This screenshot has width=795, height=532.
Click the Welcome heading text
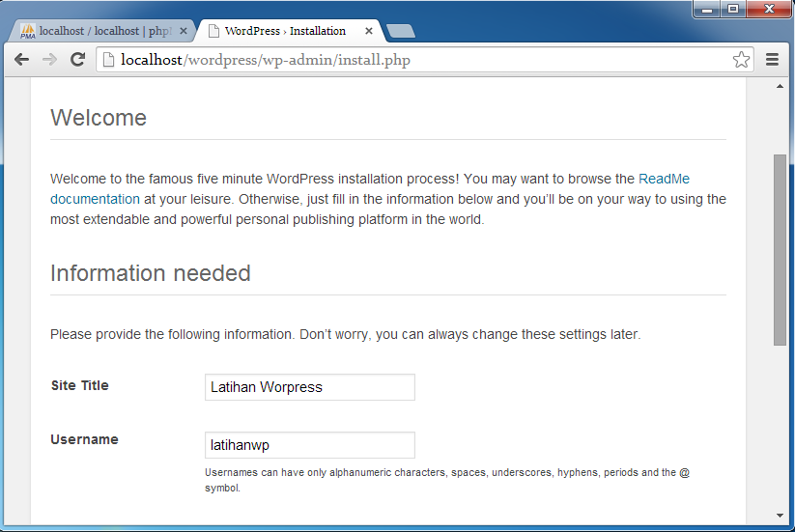[x=99, y=118]
